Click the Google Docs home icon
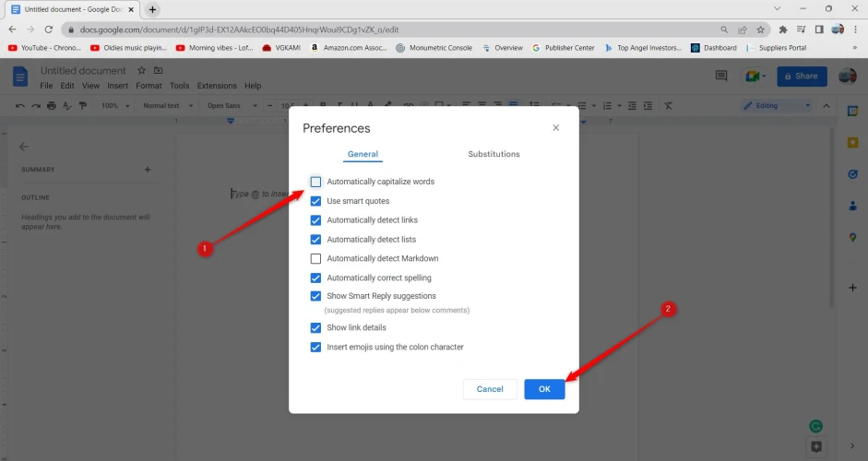Screen dimensions: 868x461 [20, 77]
